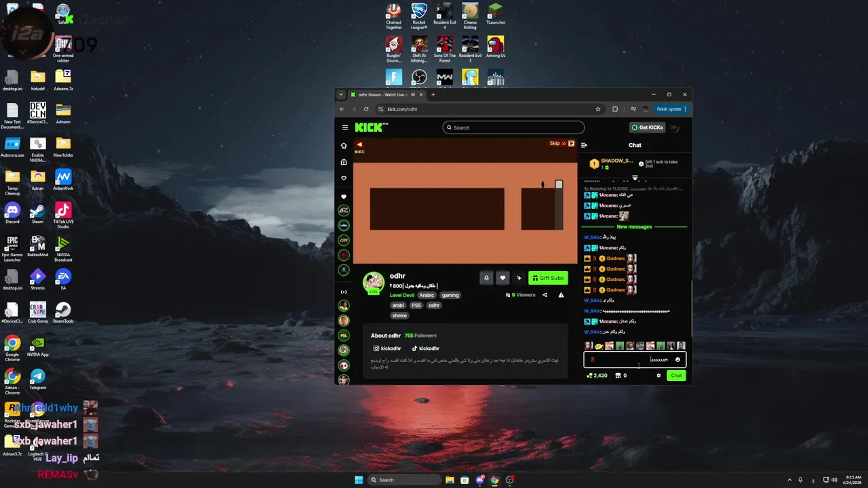
Task: Click the AZ recommended channel in sidebar
Action: 344,211
